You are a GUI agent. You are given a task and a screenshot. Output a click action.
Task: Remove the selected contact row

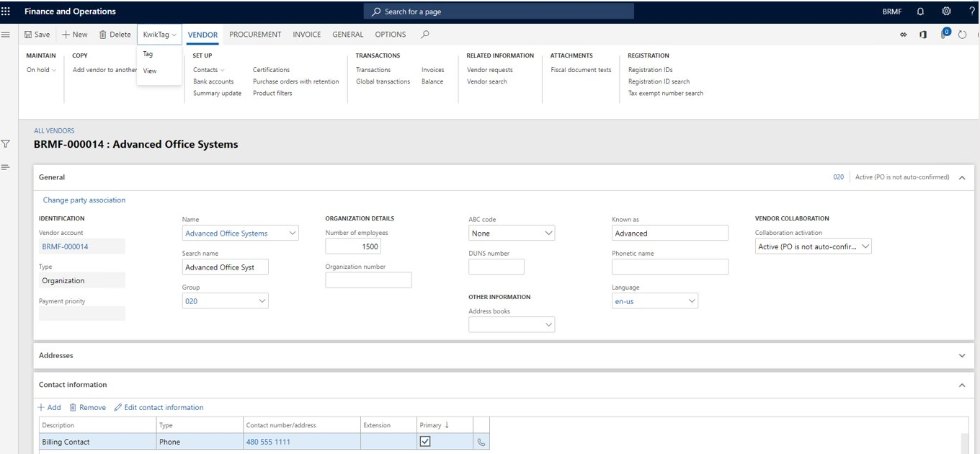87,408
